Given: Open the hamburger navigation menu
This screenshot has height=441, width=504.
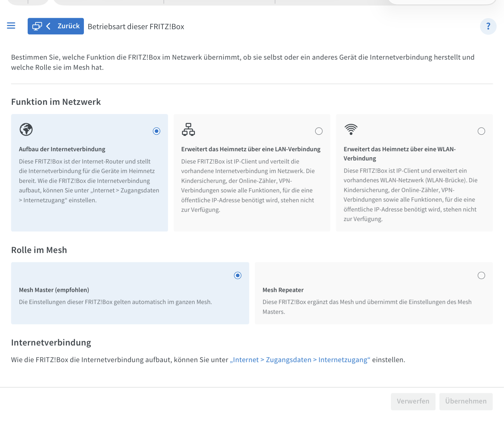Looking at the screenshot, I should (x=11, y=26).
